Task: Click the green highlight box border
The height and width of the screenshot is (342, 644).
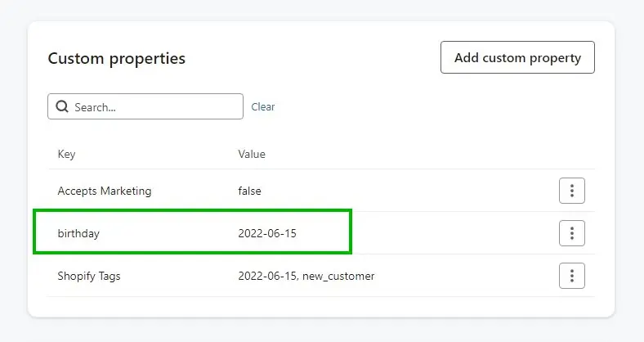Action: (192, 210)
